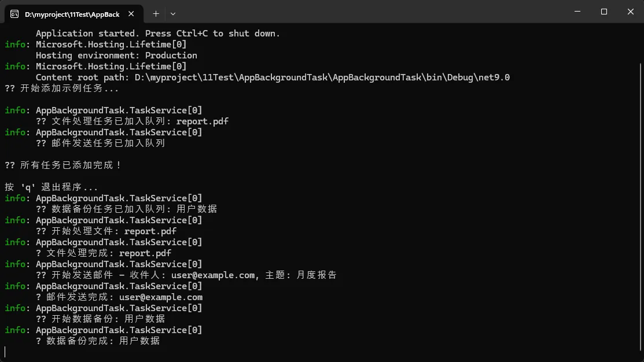Click the "按 'q' 退出程序..." prompt
Image resolution: width=644 pixels, height=362 pixels.
[51, 187]
